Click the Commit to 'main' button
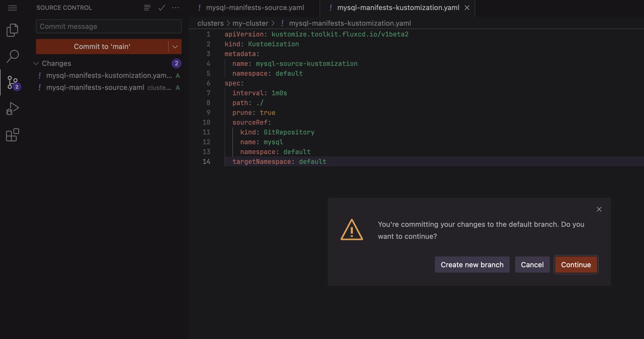The image size is (644, 339). pos(102,46)
